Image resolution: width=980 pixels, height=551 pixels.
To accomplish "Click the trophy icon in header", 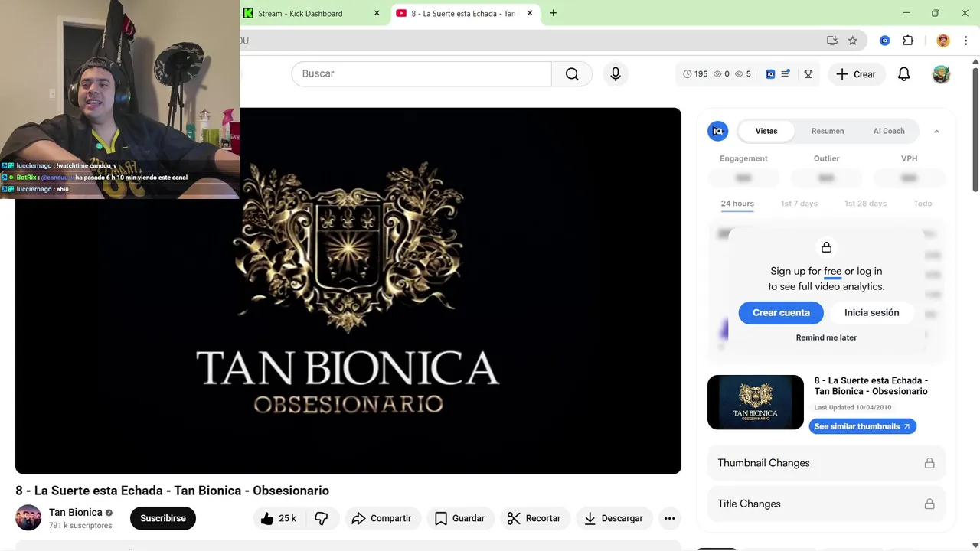I will click(808, 74).
